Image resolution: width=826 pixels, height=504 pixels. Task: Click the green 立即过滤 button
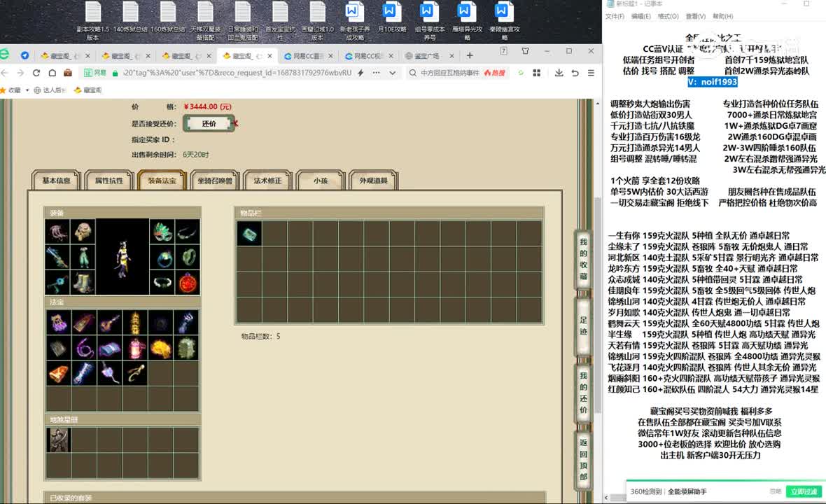coord(804,491)
